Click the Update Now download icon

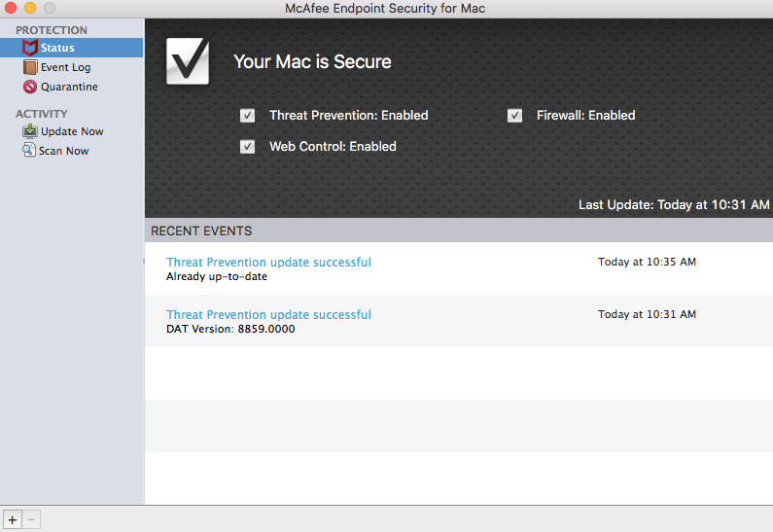(x=30, y=131)
